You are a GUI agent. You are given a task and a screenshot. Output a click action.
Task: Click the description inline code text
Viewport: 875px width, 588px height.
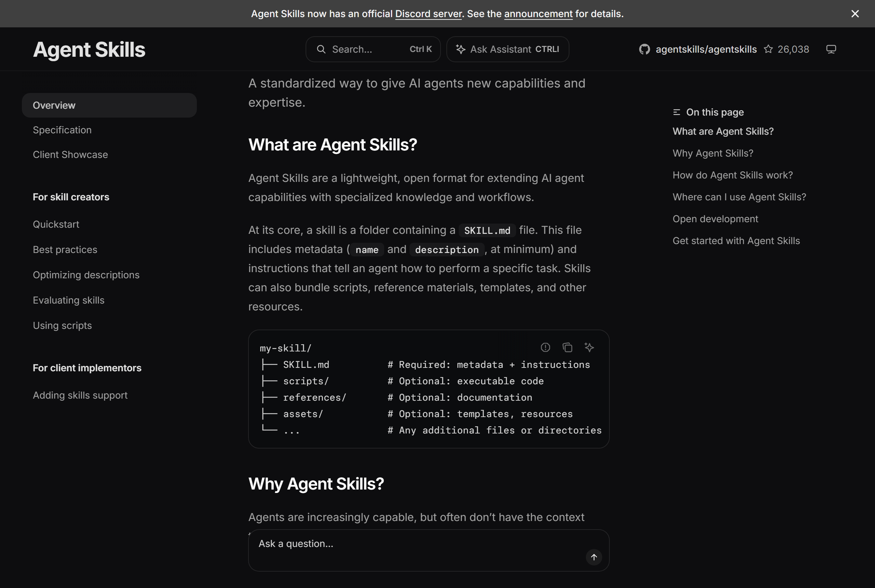(x=446, y=250)
